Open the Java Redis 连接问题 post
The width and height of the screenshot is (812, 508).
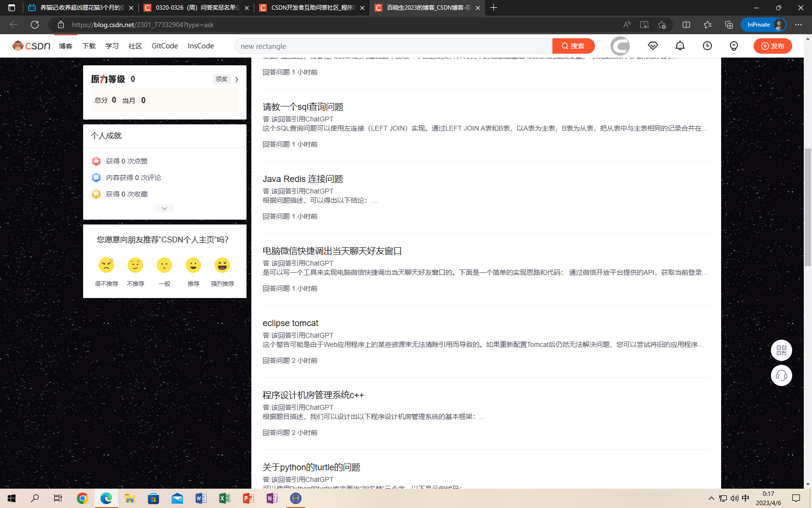click(x=303, y=179)
